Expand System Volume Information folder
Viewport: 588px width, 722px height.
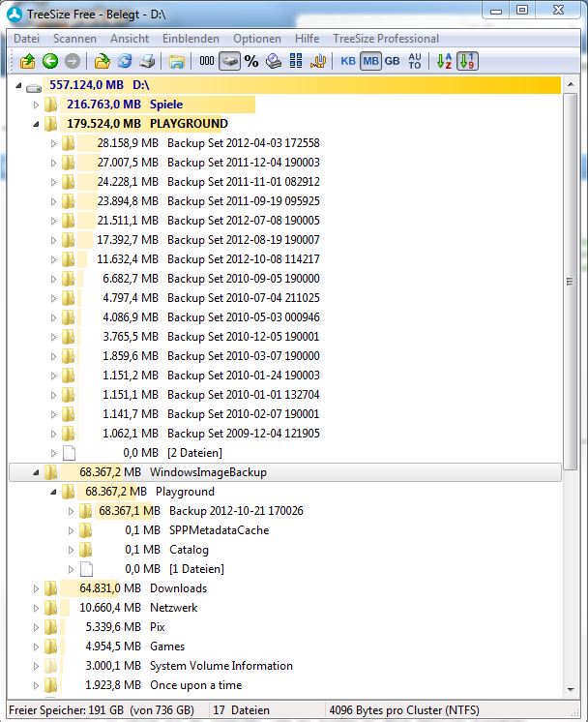click(36, 666)
